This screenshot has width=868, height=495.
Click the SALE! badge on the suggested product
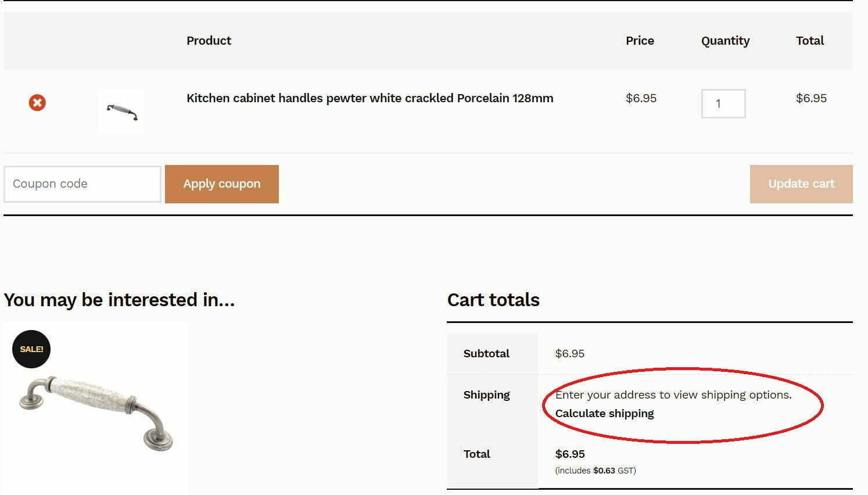pos(31,349)
